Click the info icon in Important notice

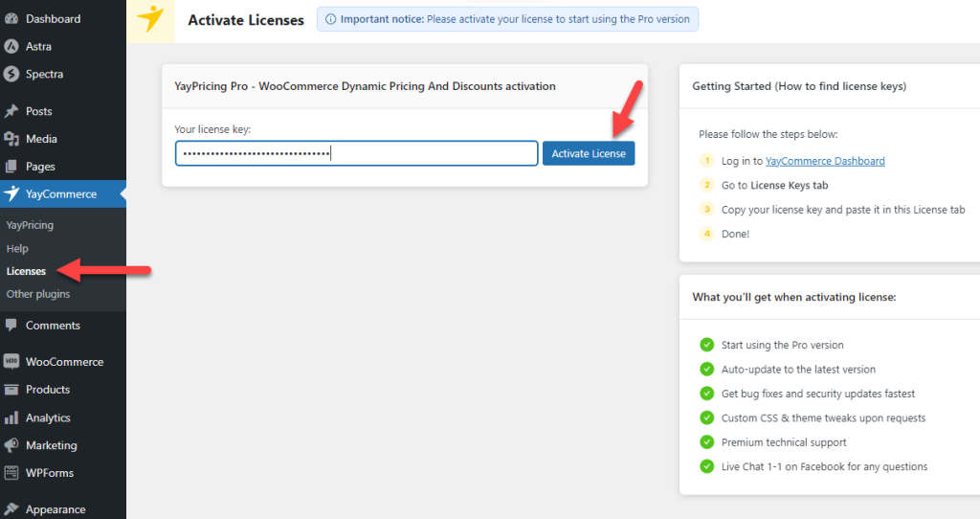(x=330, y=19)
